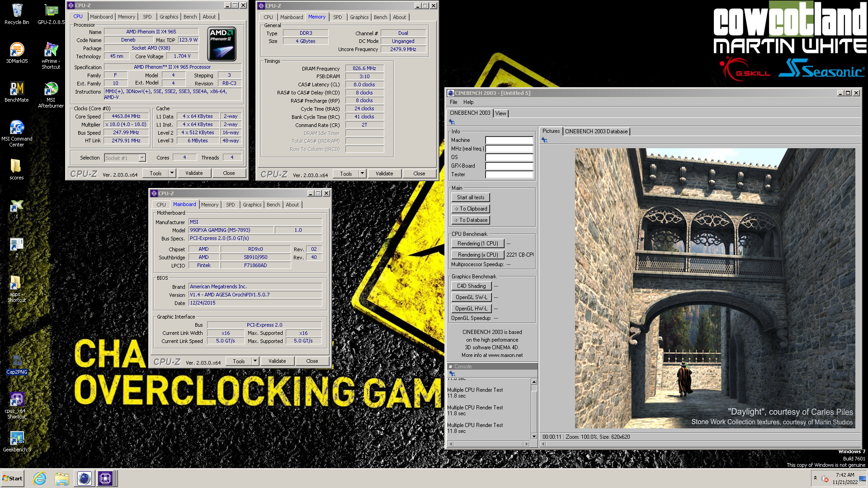Image resolution: width=868 pixels, height=488 pixels.
Task: Launch the BenchMate desktop icon
Action: [x=17, y=92]
